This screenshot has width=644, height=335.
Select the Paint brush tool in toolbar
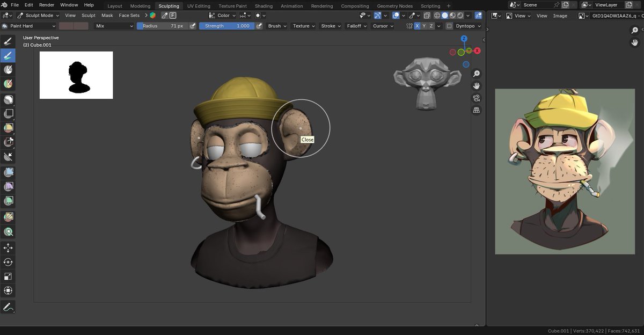click(x=8, y=55)
